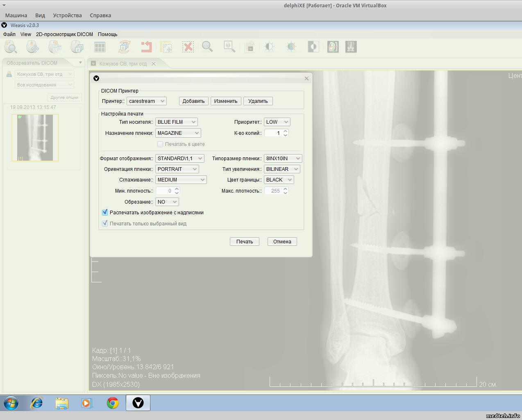
Task: Click the red X reset selection icon
Action: coord(188,47)
